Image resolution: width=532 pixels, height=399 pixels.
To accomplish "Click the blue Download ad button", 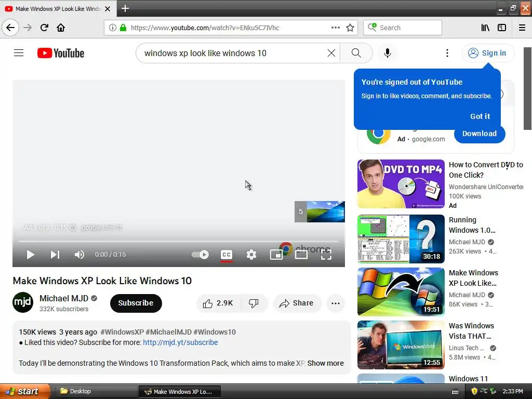I will pos(480,134).
